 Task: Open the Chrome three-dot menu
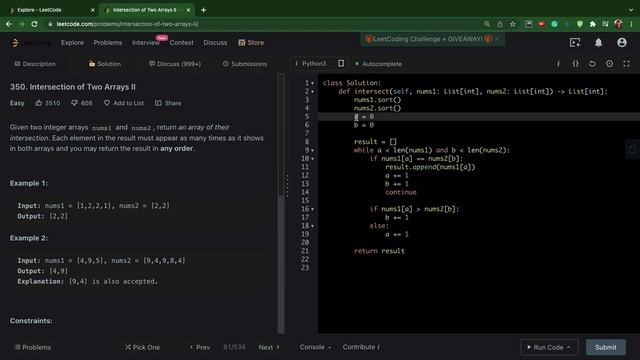pos(631,24)
